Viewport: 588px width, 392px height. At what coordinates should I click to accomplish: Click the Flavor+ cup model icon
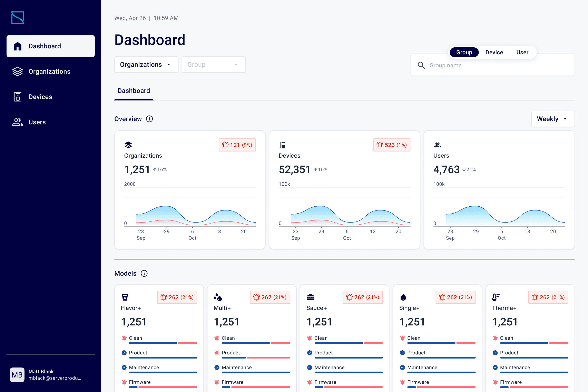tap(125, 297)
